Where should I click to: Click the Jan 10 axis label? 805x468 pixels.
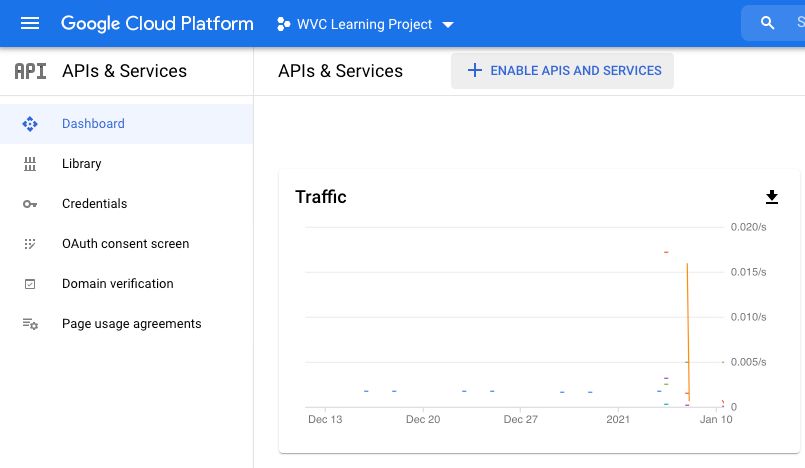716,420
